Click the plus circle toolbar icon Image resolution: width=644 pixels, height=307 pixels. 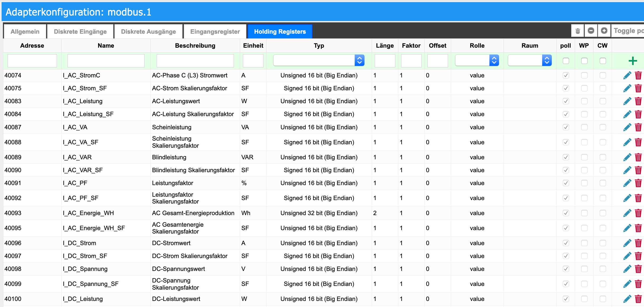coord(604,31)
